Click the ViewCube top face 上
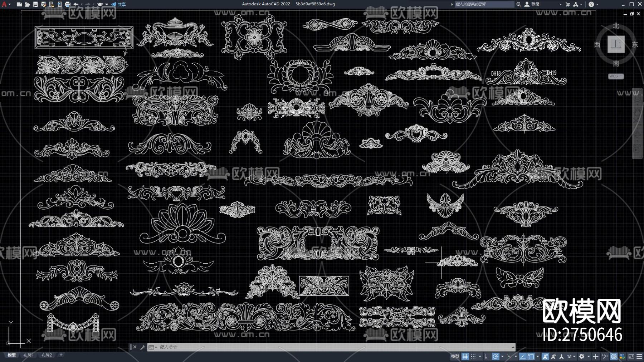Screen dimensions: 644x362 pyautogui.click(x=616, y=44)
